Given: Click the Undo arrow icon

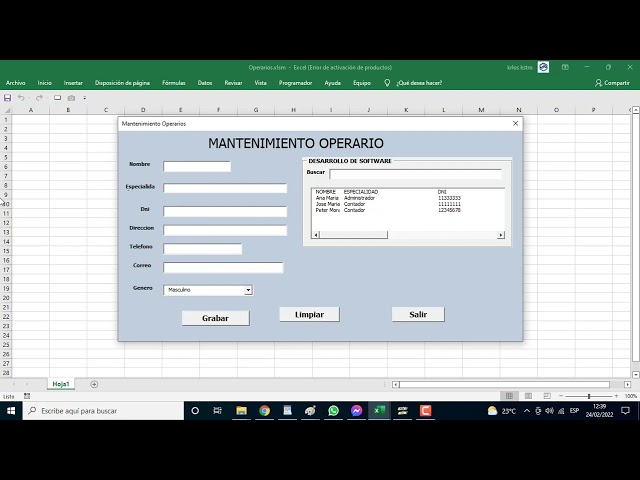Looking at the screenshot, I should tap(21, 98).
